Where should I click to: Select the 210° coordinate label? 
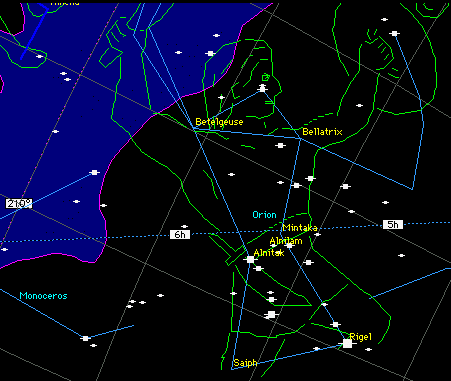click(19, 203)
